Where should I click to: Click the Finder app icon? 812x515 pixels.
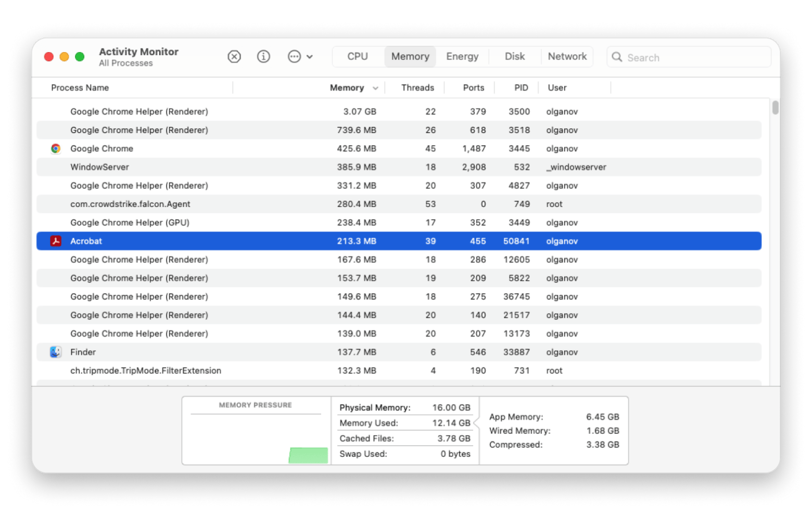[x=56, y=352]
